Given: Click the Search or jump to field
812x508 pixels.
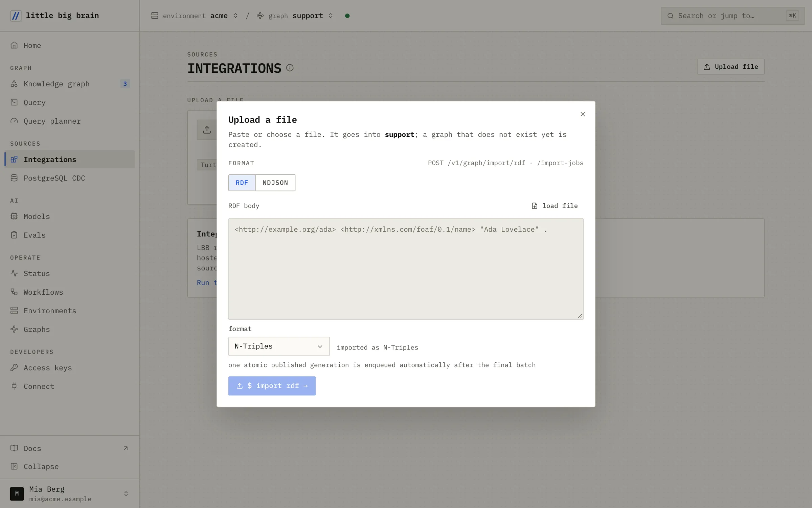Looking at the screenshot, I should point(732,16).
